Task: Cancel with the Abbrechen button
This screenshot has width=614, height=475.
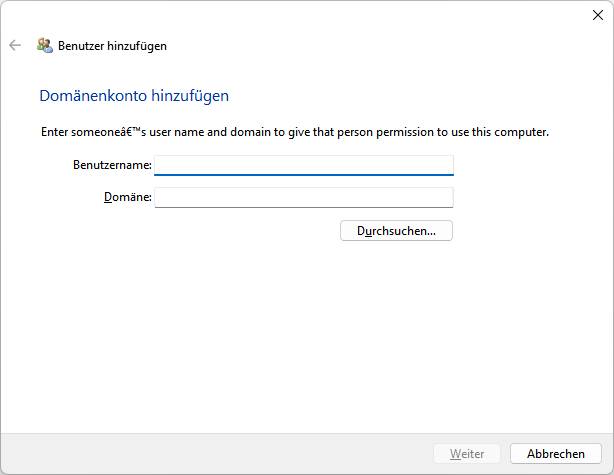Action: click(556, 453)
